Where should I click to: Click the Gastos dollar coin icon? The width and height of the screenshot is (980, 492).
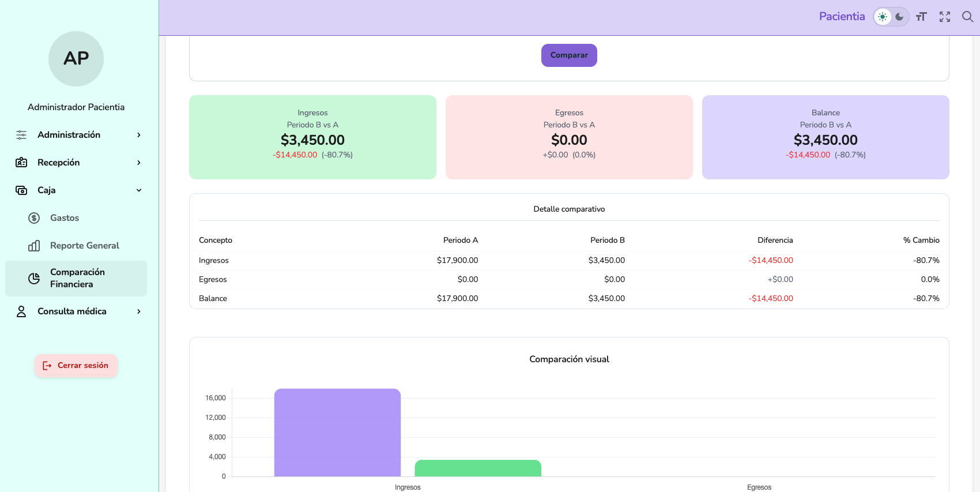point(34,218)
